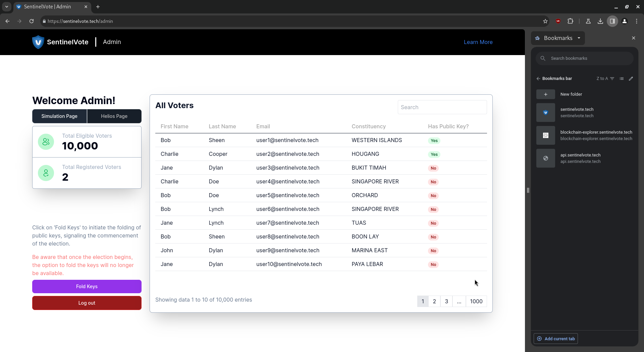
Task: Expand the Bookmarks panel dropdown
Action: point(579,38)
